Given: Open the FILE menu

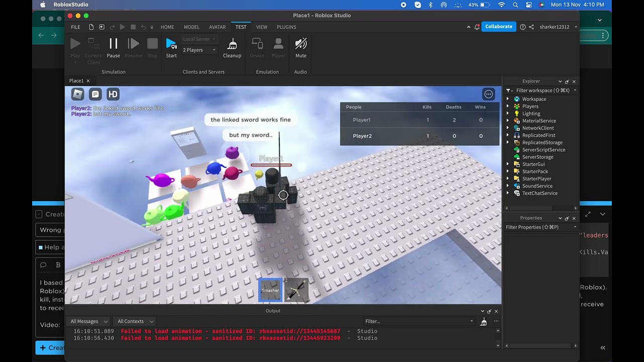Looking at the screenshot, I should 75,27.
